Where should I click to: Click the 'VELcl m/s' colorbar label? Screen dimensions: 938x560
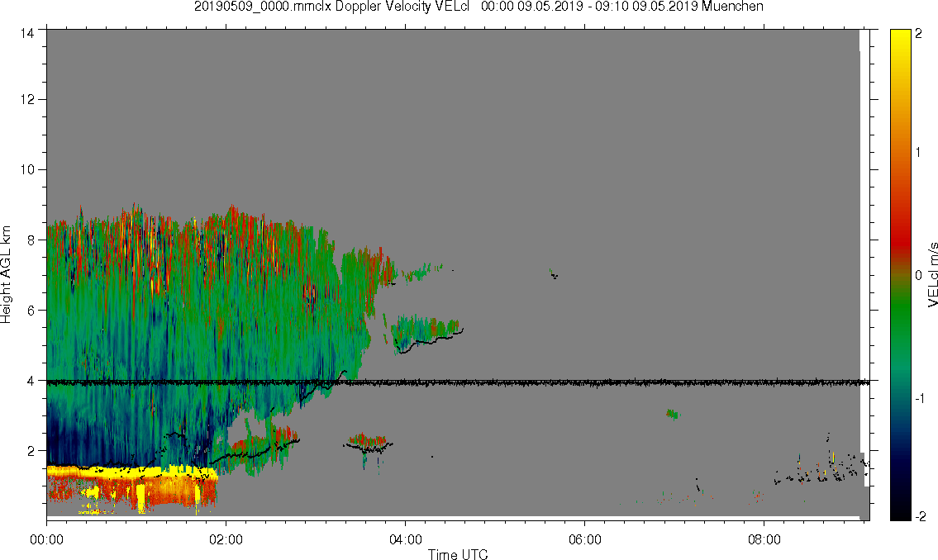[932, 275]
